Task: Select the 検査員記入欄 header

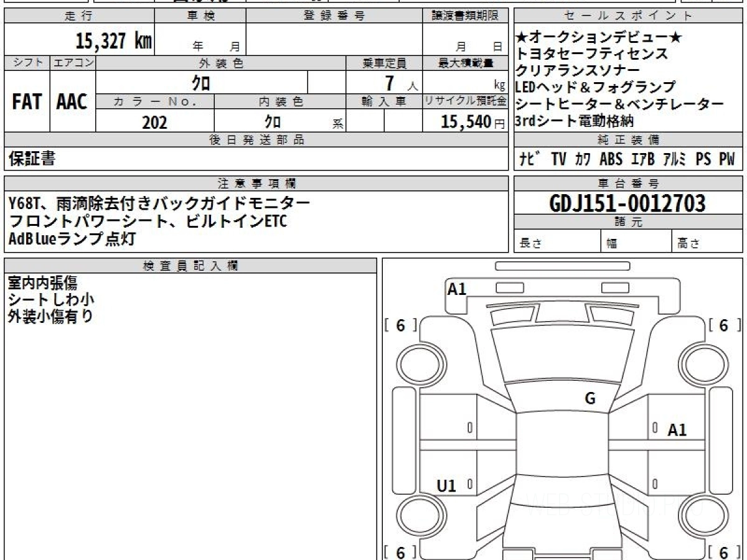Action: 190,266
